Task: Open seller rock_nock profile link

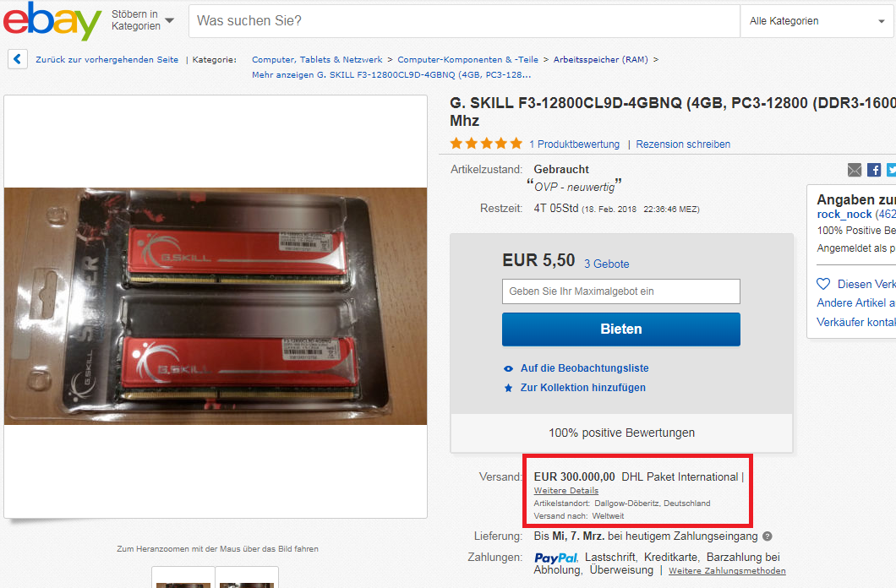Action: tap(844, 214)
